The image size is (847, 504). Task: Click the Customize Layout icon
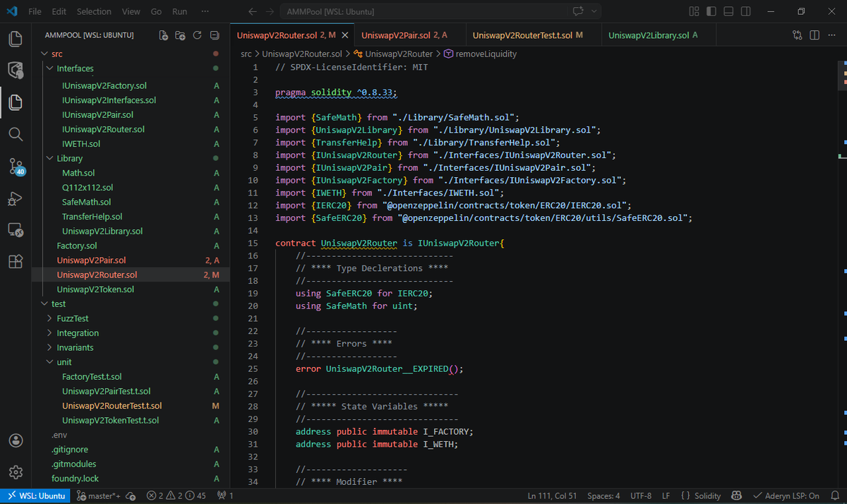694,12
